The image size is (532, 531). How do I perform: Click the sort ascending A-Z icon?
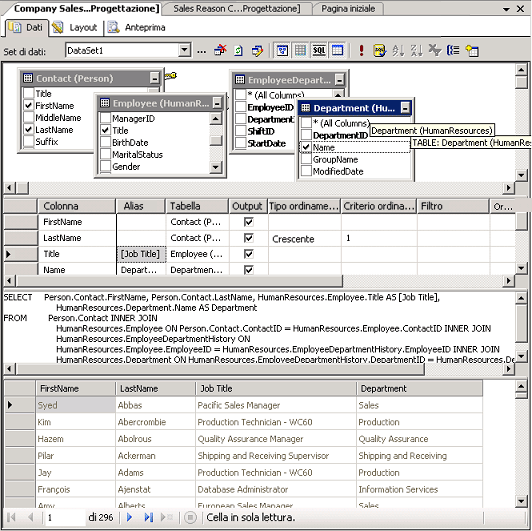click(x=398, y=51)
